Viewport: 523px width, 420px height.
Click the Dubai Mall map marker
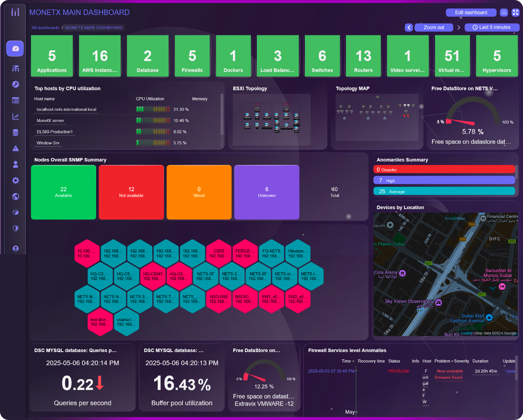click(489, 317)
